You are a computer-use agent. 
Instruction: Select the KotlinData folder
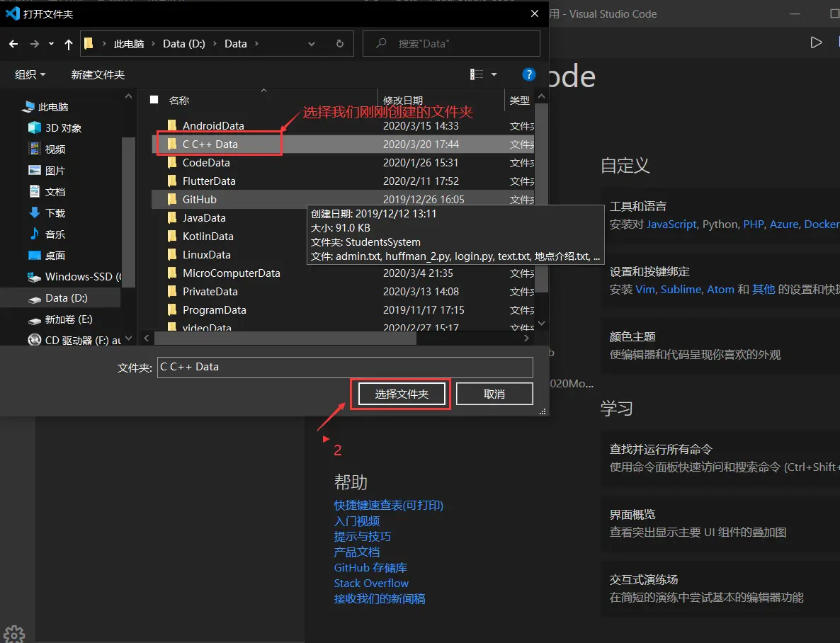point(208,237)
